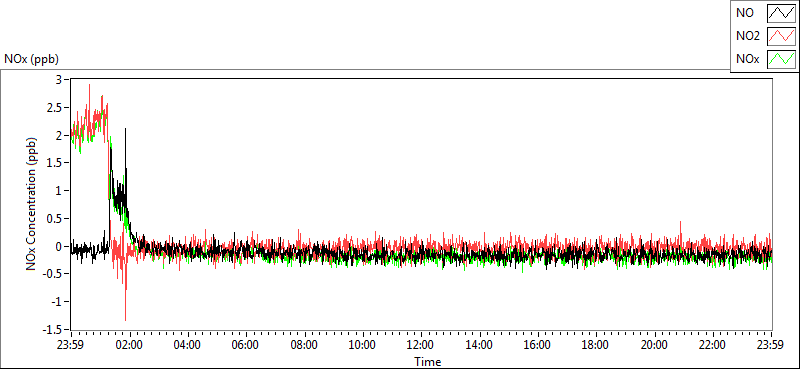Click the 0 y-axis tick label
The width and height of the screenshot is (800, 369).
click(59, 246)
